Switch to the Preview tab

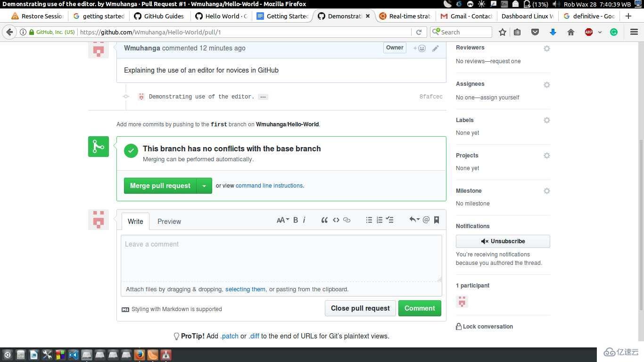point(169,221)
